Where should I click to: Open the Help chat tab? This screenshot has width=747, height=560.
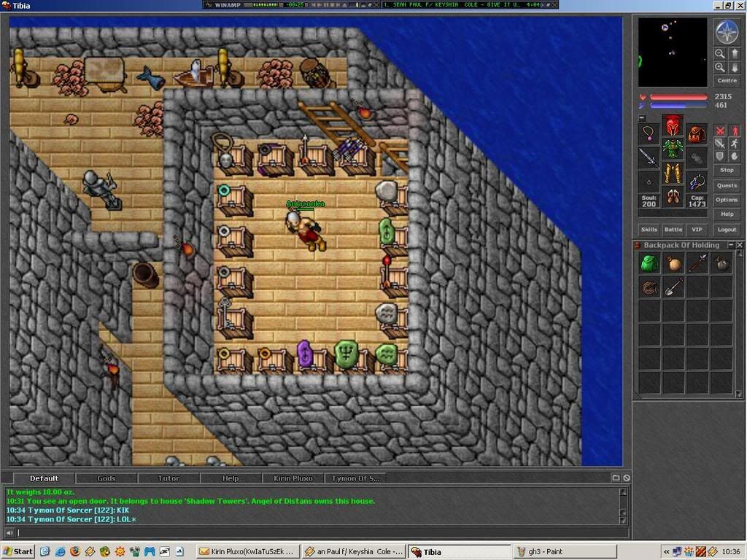pyautogui.click(x=231, y=478)
